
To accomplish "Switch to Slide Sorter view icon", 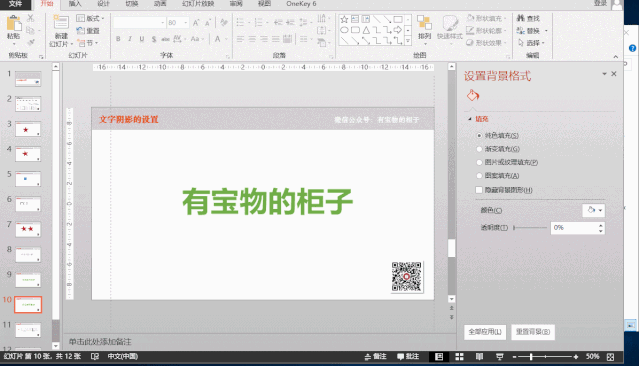I will point(459,357).
